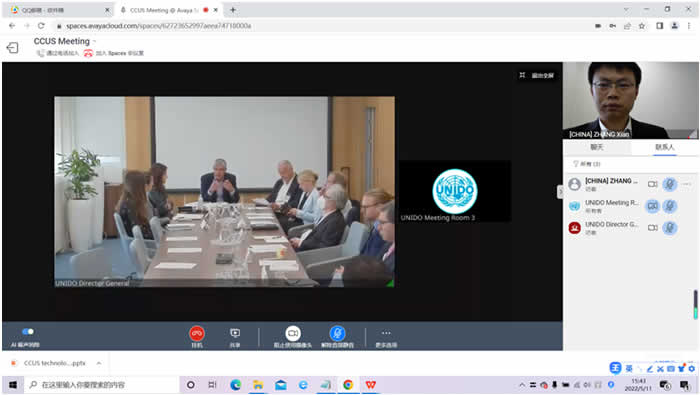Open the Chrome profile icon
This screenshot has width=700, height=395.
coord(675,26)
